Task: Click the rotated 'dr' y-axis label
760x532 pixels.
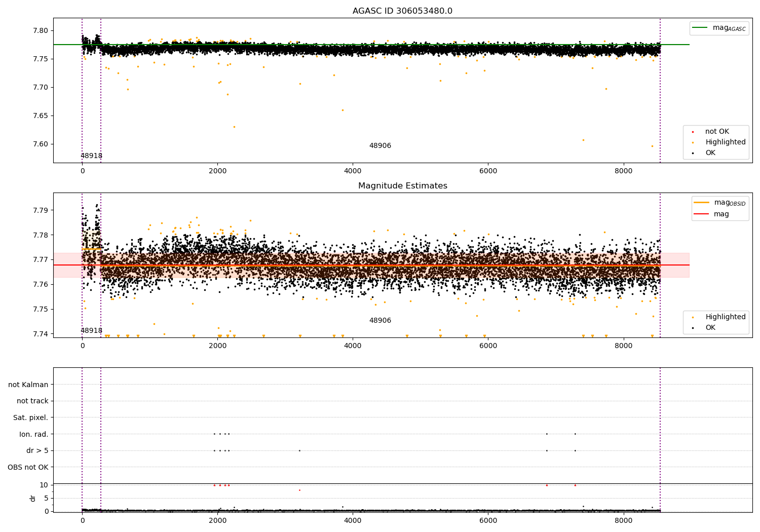Action: click(x=33, y=498)
